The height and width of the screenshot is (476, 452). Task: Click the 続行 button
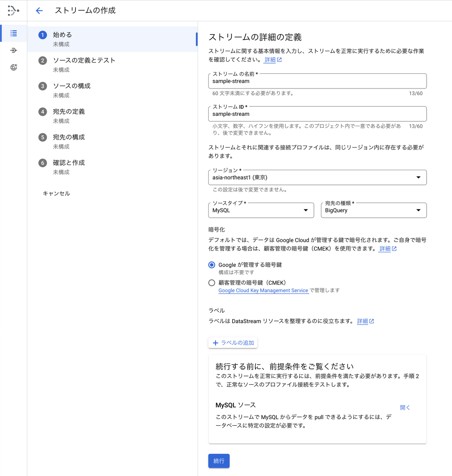click(219, 461)
